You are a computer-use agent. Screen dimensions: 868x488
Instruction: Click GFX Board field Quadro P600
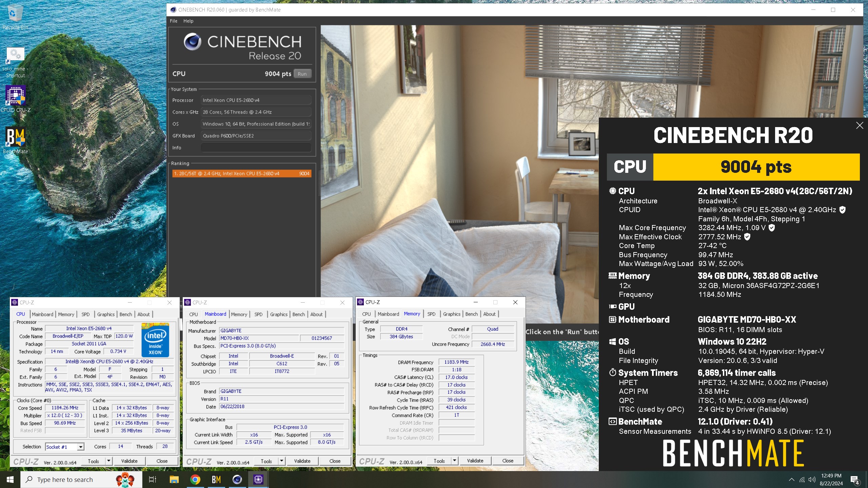tap(256, 136)
